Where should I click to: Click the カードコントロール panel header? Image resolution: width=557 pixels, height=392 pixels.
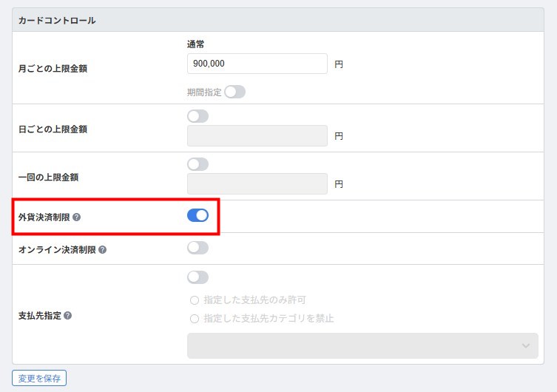(278, 20)
